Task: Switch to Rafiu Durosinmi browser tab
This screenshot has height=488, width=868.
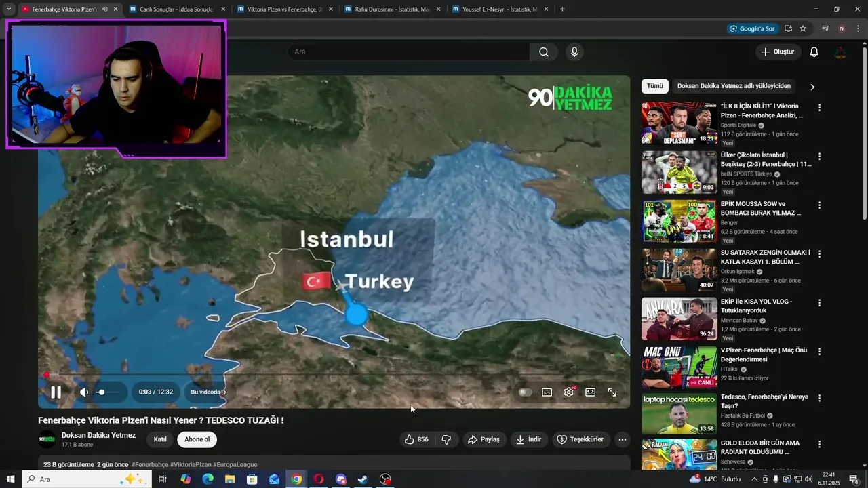Action: click(x=392, y=9)
